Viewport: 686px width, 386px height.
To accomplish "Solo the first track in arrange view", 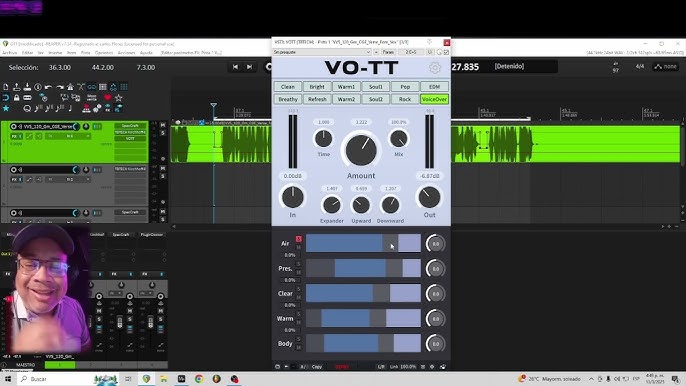I will point(163,133).
